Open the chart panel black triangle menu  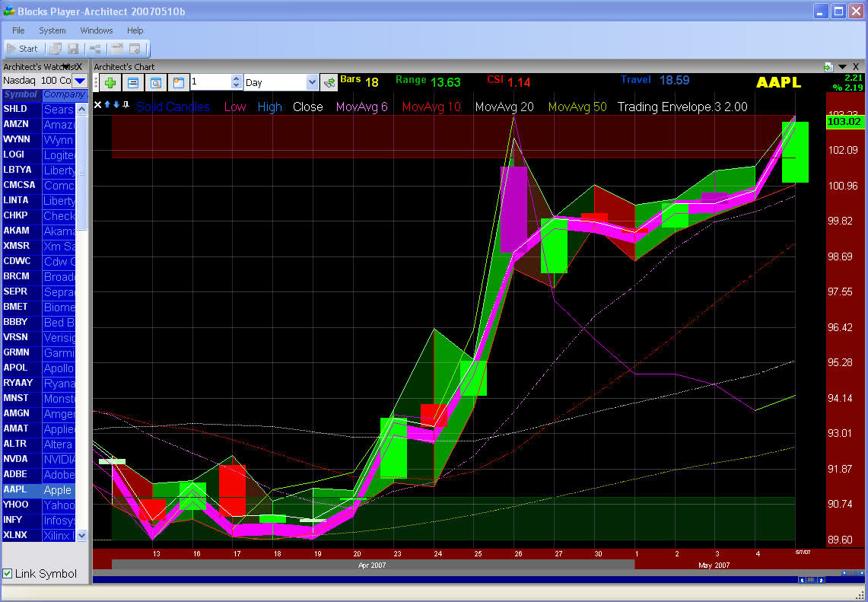point(842,67)
